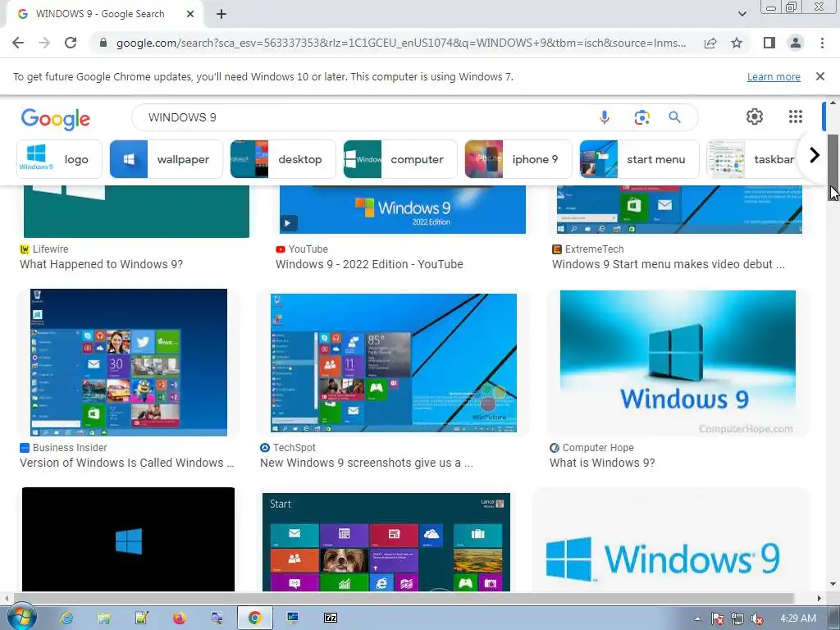
Task: Reload the current page
Action: [71, 43]
